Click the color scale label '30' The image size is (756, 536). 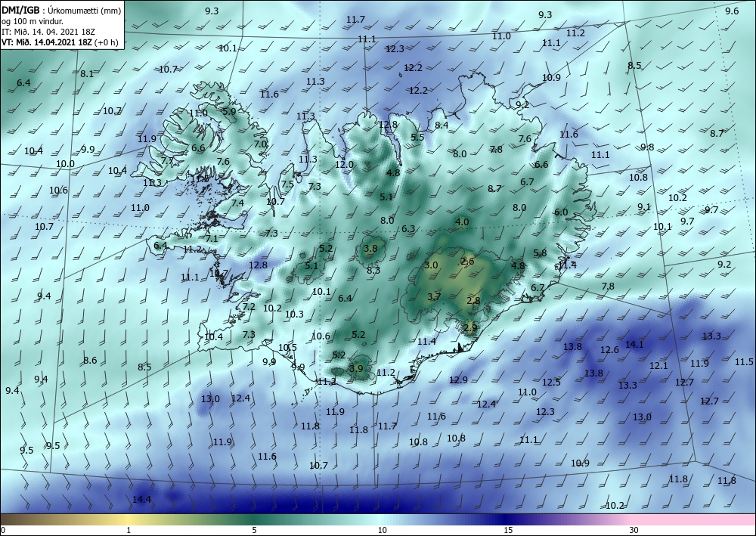point(634,530)
